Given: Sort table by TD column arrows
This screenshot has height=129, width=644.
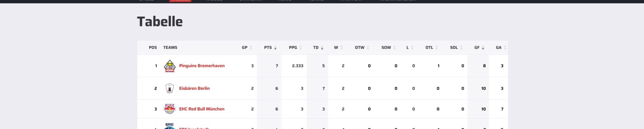Looking at the screenshot, I should [x=322, y=48].
